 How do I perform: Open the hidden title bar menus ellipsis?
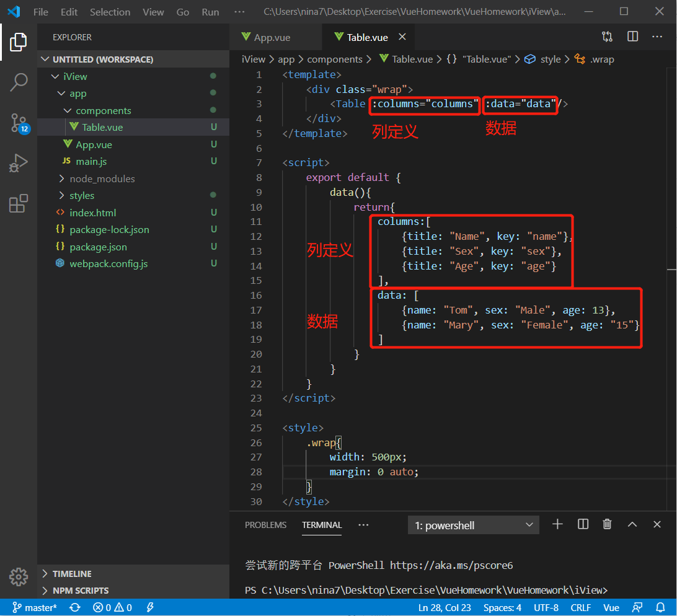(239, 12)
